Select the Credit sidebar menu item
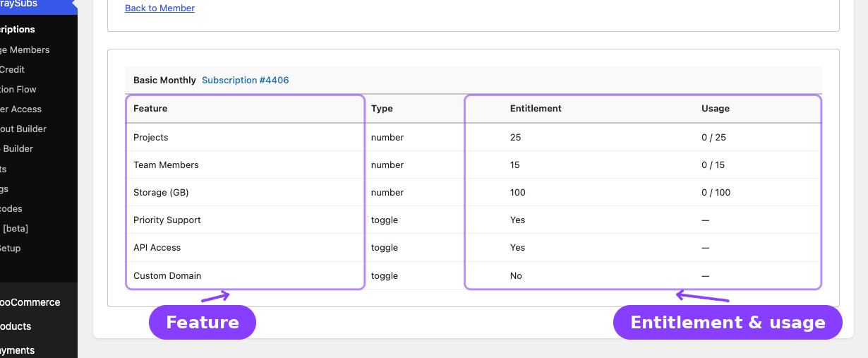 tap(12, 69)
